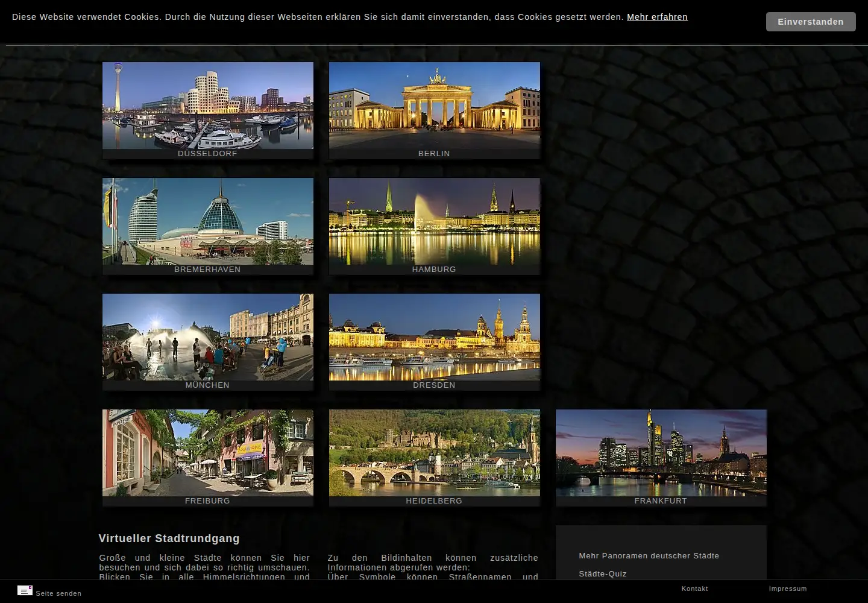Click the DRESDEN caption label
Viewport: 868px width, 603px height.
pyautogui.click(x=434, y=385)
